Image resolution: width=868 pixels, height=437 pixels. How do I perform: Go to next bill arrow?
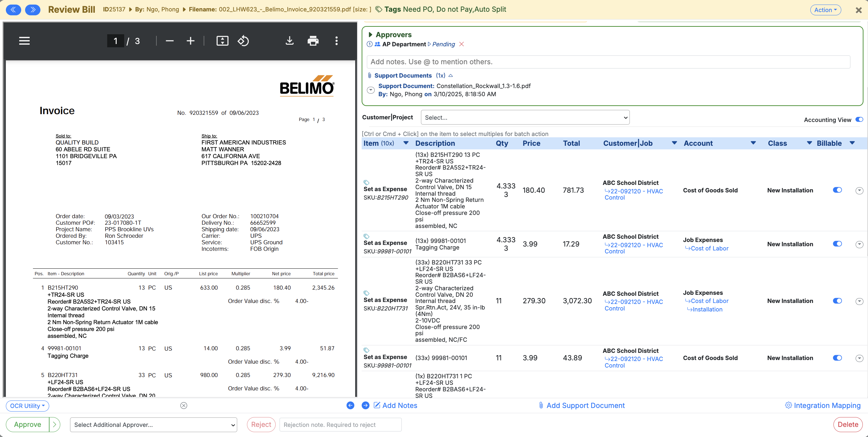pos(33,9)
